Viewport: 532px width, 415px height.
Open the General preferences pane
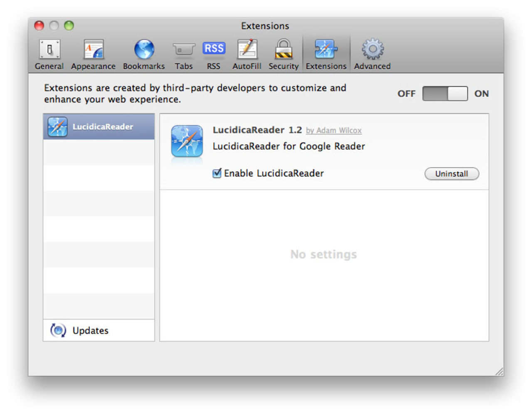pos(49,54)
